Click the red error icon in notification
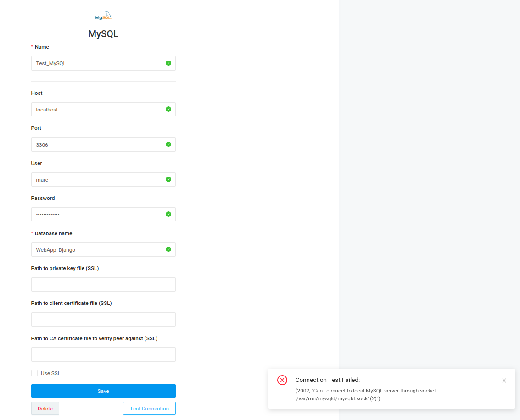520x420 pixels. click(x=282, y=380)
